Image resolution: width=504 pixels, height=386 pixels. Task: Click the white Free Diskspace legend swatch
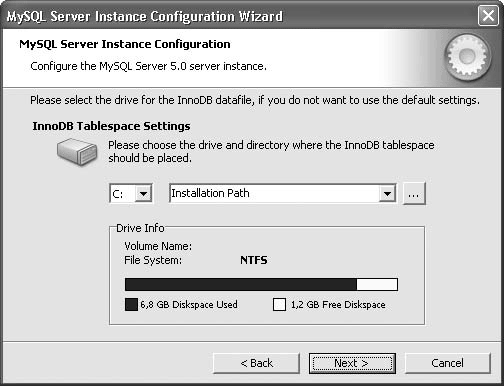279,304
